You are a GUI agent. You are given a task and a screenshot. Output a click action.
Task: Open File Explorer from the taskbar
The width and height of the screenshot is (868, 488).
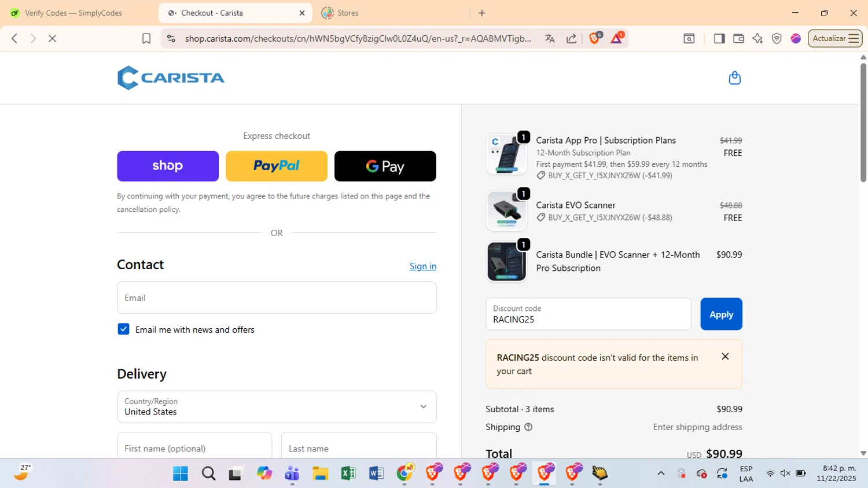[320, 474]
